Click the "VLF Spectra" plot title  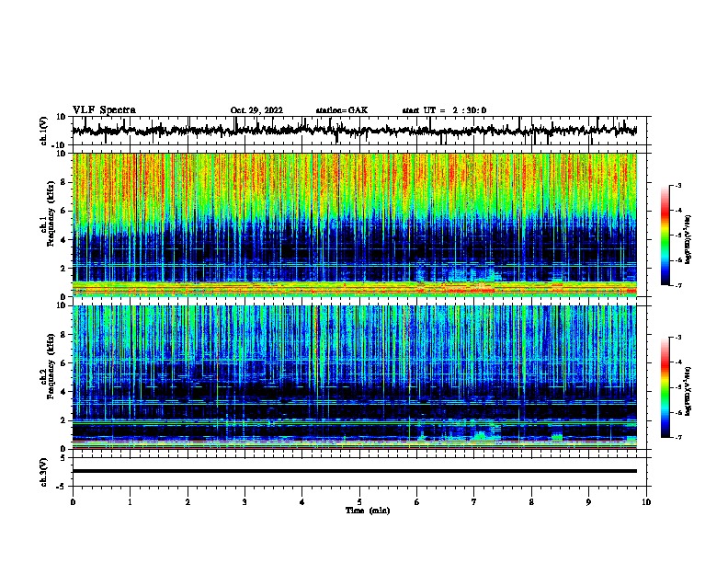(104, 110)
